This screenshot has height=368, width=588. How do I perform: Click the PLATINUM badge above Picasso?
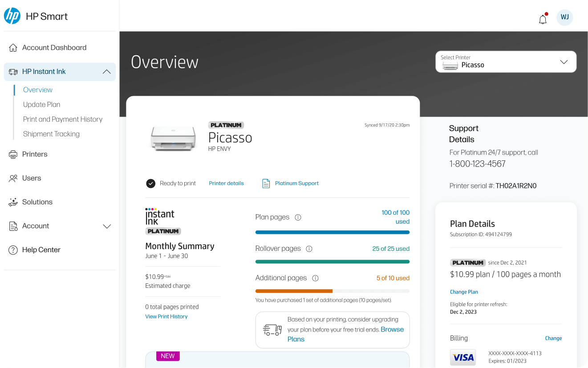click(x=226, y=125)
